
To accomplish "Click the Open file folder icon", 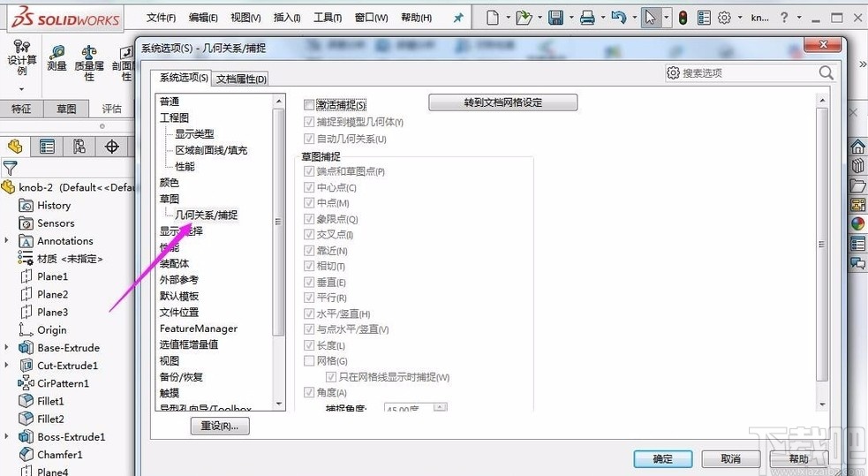I will coord(524,18).
